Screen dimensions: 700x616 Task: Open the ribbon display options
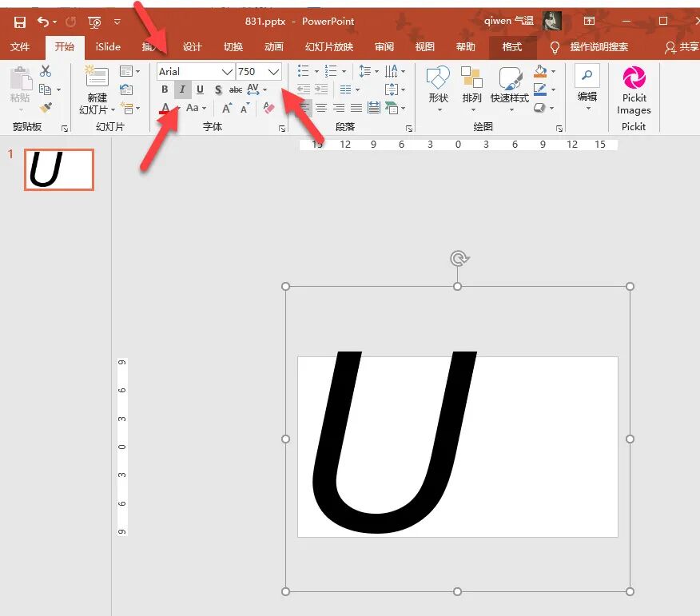coord(589,21)
